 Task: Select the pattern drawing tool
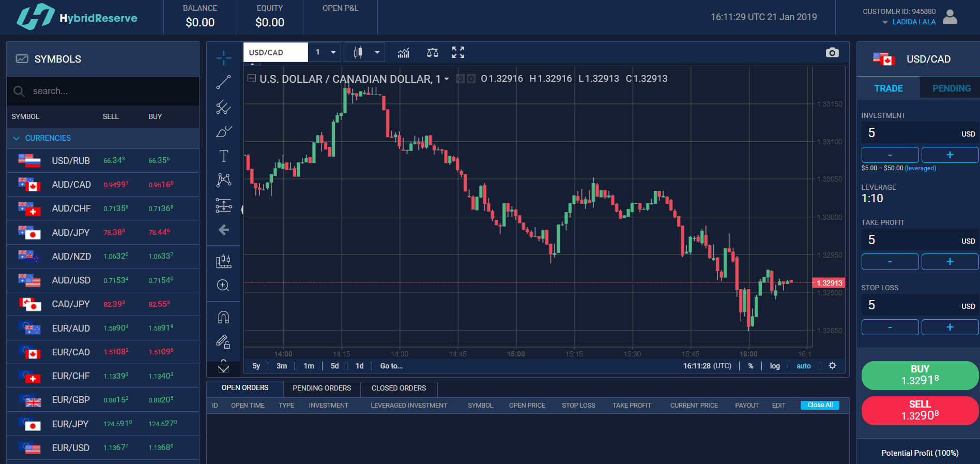(223, 180)
